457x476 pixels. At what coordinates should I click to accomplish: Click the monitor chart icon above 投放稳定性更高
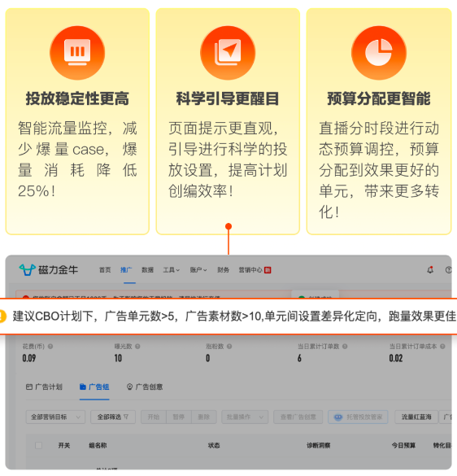point(77,53)
